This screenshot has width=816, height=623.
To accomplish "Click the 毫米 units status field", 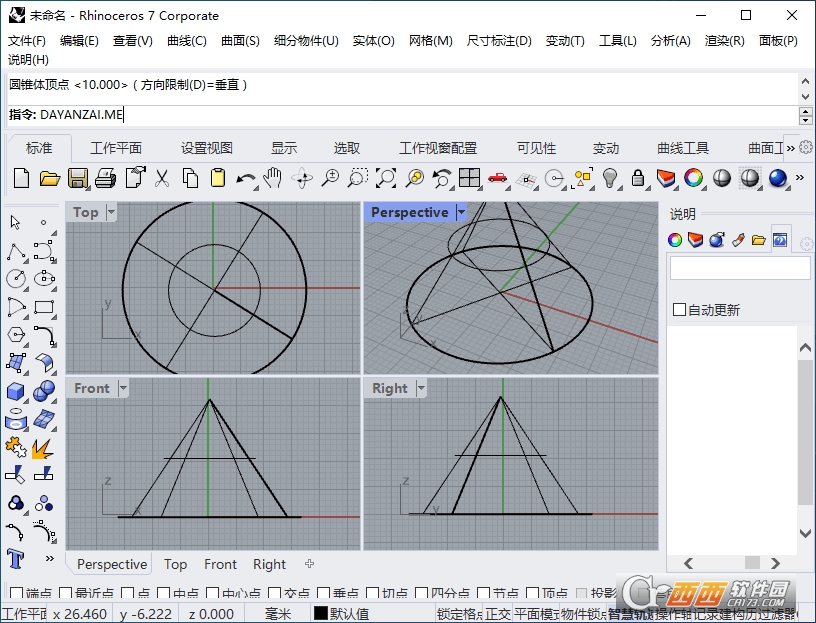I will coord(277,614).
